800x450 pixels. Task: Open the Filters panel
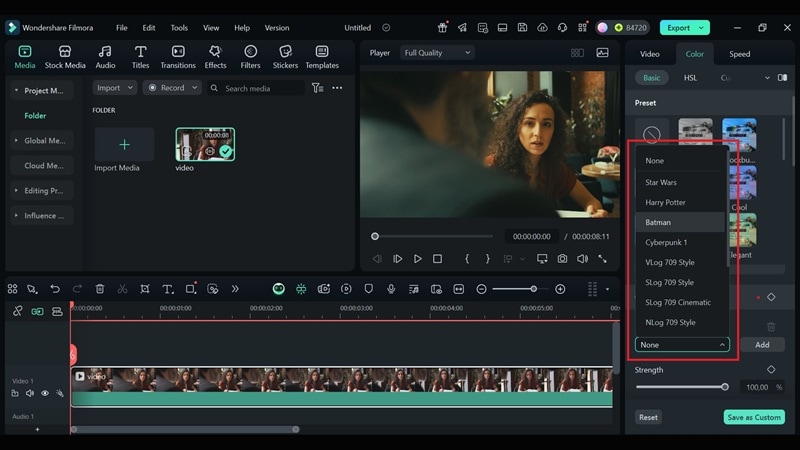(250, 57)
